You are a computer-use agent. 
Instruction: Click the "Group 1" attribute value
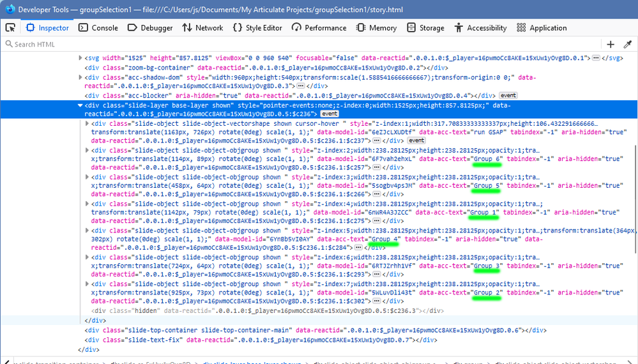pos(483,212)
